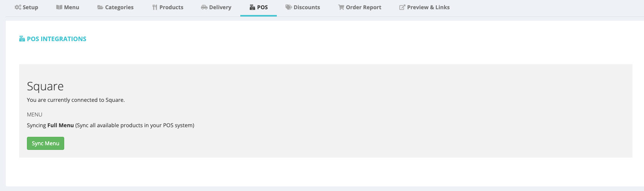
Task: Click the cash register icon in POS tab
Action: click(x=252, y=7)
